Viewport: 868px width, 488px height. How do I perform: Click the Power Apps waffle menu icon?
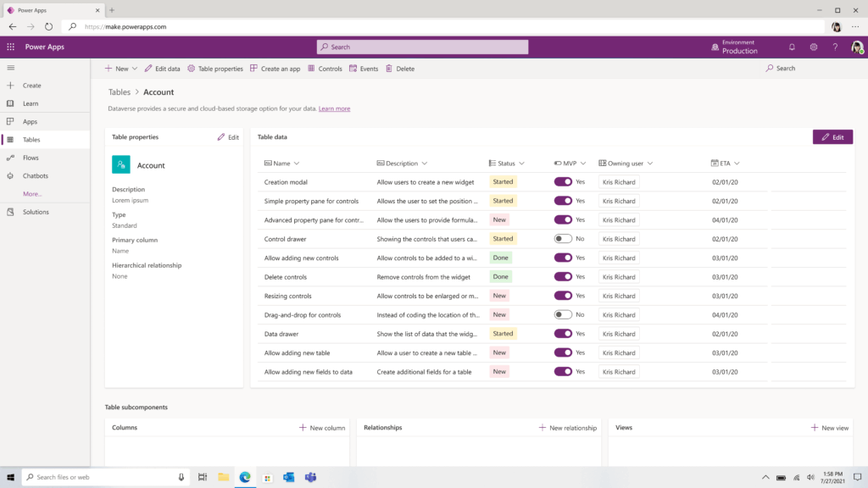pos(11,47)
